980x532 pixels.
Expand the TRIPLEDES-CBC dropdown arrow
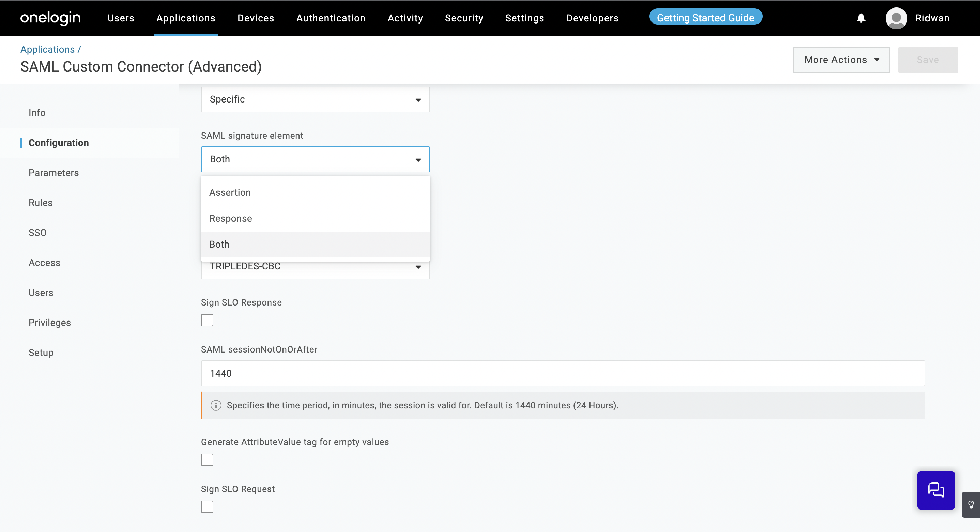point(418,267)
